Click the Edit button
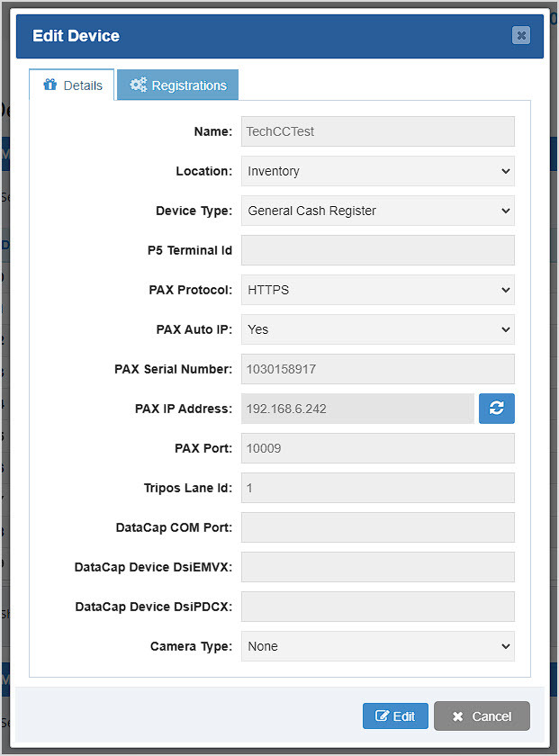Viewport: 559px width, 756px height. [x=395, y=715]
